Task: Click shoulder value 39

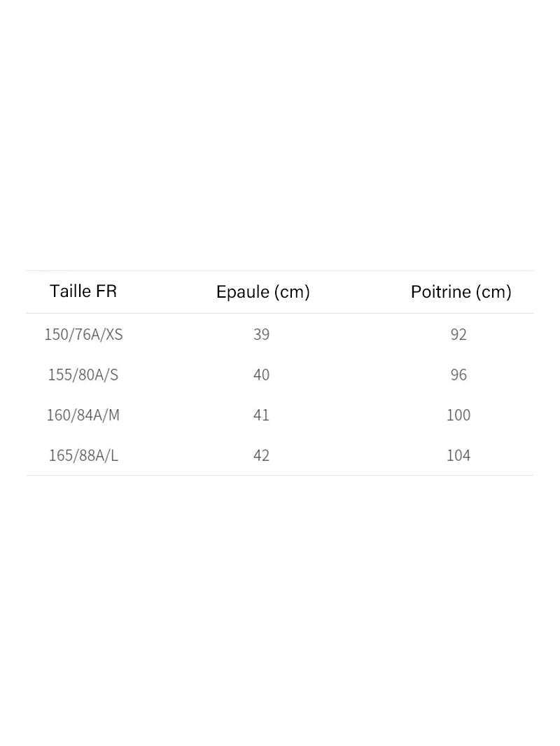Action: (262, 334)
